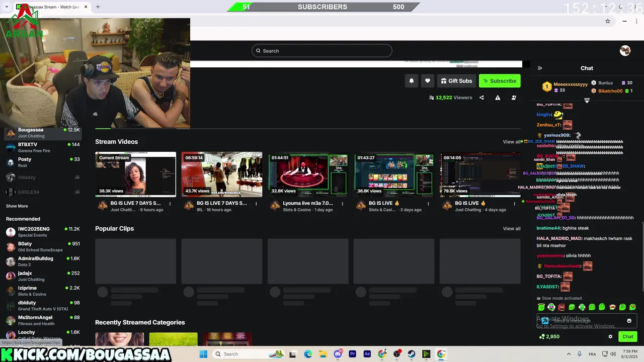Click View all for Stream Videos
Viewport: 644px width, 362px height.
coord(512,142)
